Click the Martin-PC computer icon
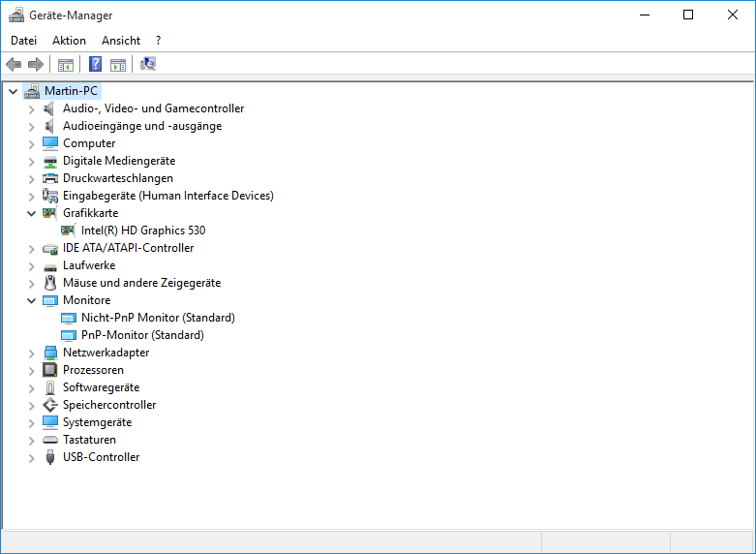Image resolution: width=756 pixels, height=554 pixels. [x=32, y=91]
